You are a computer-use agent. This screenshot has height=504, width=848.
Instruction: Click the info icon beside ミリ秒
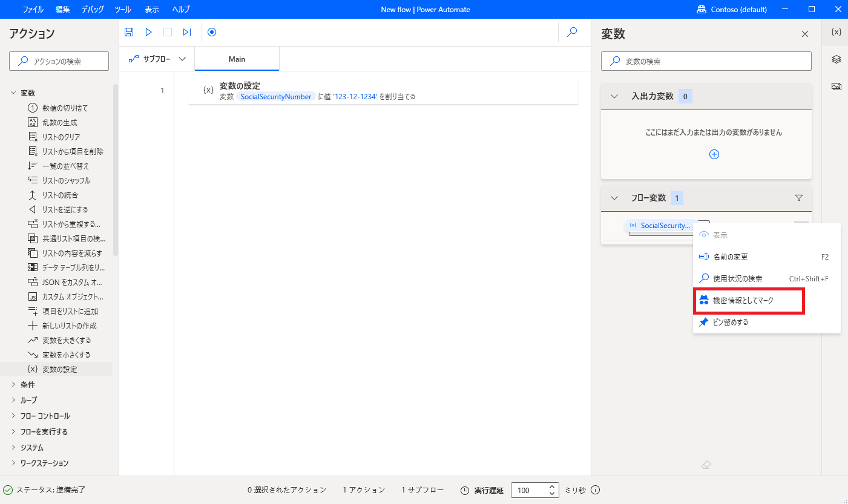[595, 490]
